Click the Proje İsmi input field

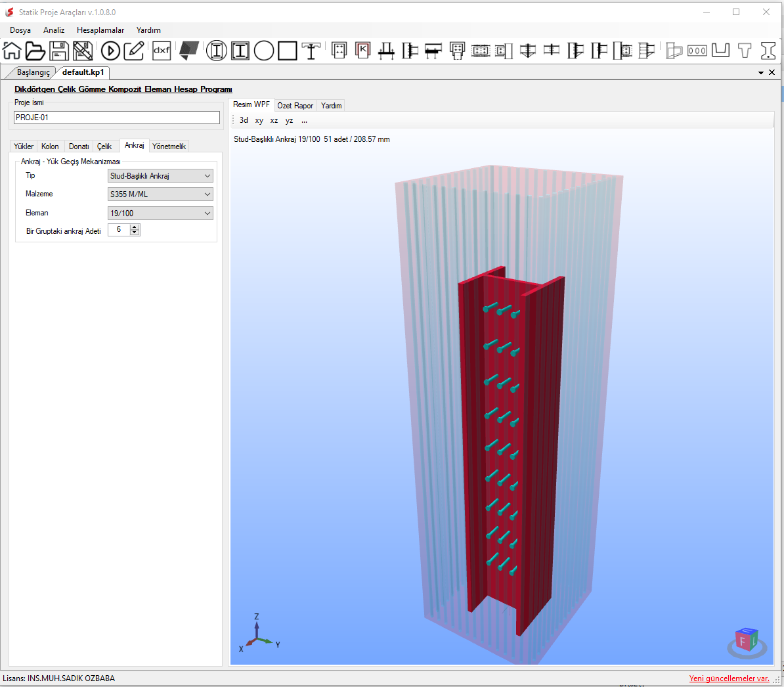(x=116, y=118)
